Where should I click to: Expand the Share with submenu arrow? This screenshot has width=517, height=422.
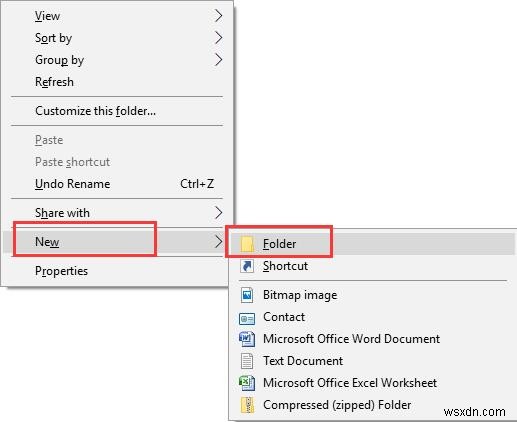click(218, 212)
